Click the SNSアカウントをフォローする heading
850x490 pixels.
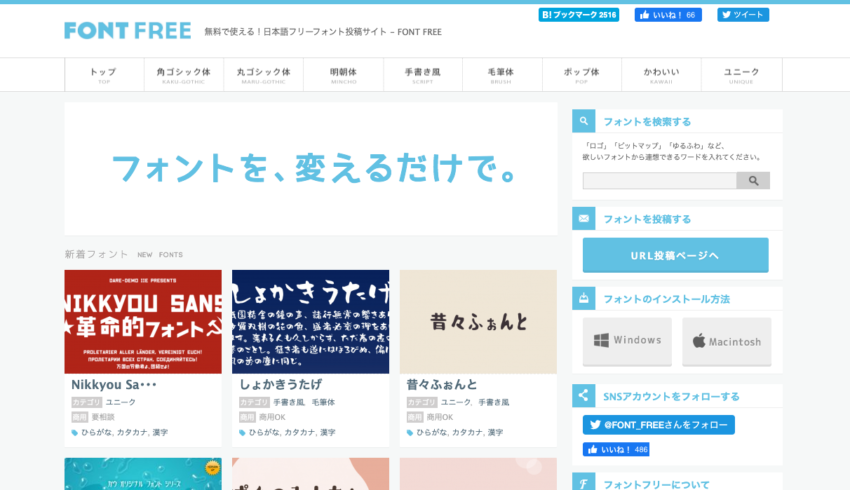pos(671,396)
